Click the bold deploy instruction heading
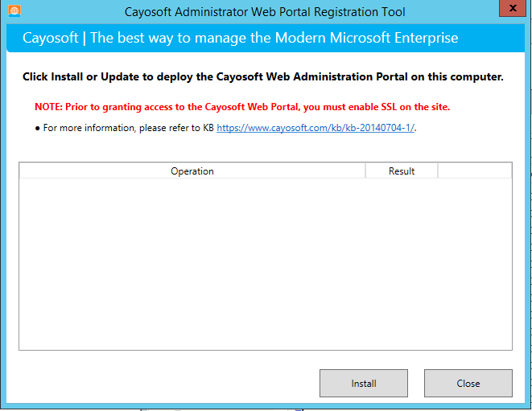 (263, 77)
